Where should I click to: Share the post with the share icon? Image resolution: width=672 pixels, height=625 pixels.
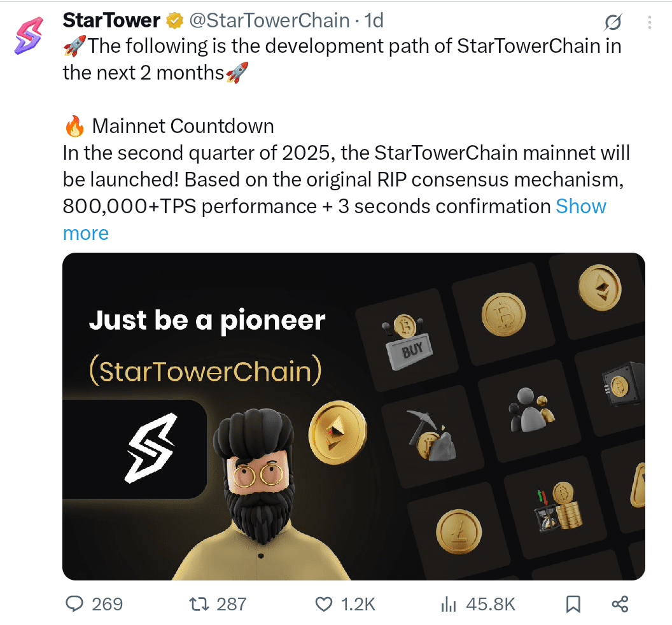pyautogui.click(x=619, y=604)
